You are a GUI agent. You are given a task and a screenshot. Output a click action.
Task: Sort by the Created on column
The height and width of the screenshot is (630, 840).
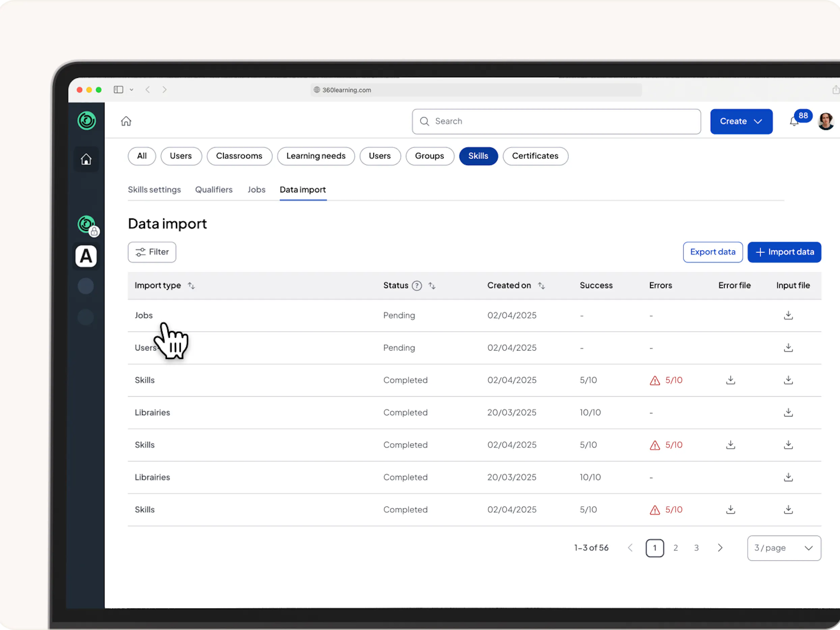tap(541, 285)
